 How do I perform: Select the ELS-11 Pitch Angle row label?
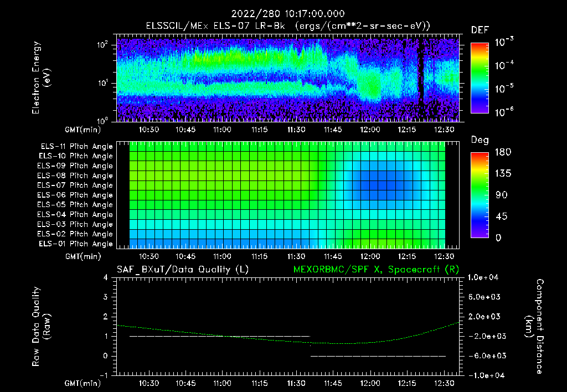click(x=76, y=147)
